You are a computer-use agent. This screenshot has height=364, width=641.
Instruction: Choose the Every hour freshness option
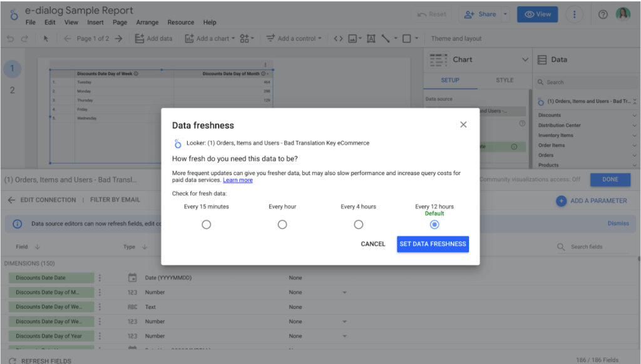[x=282, y=224]
